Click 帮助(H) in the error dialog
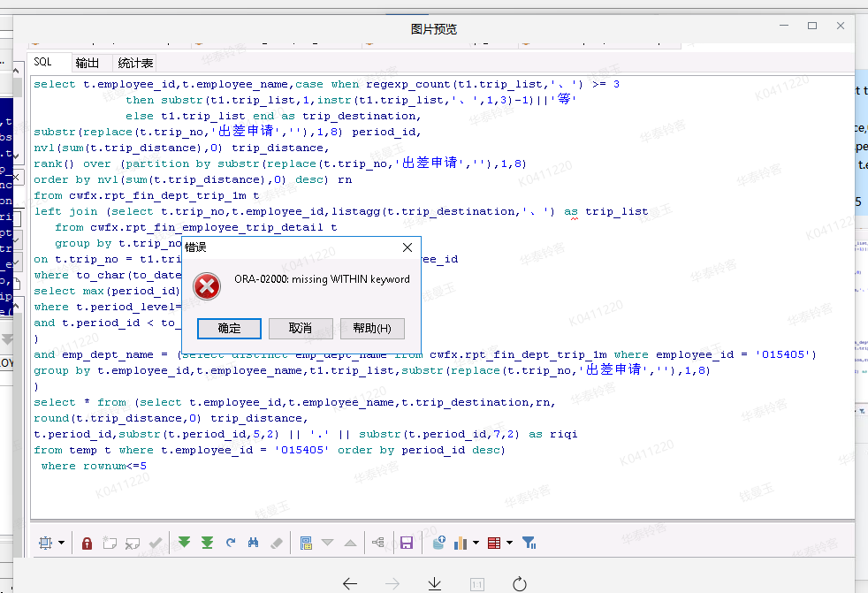This screenshot has height=593, width=868. [372, 329]
